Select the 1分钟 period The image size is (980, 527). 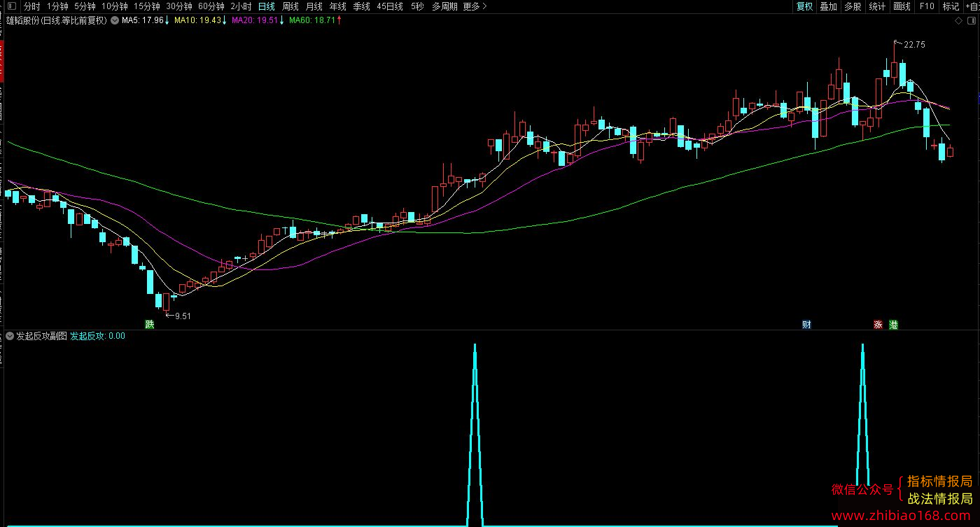[57, 6]
